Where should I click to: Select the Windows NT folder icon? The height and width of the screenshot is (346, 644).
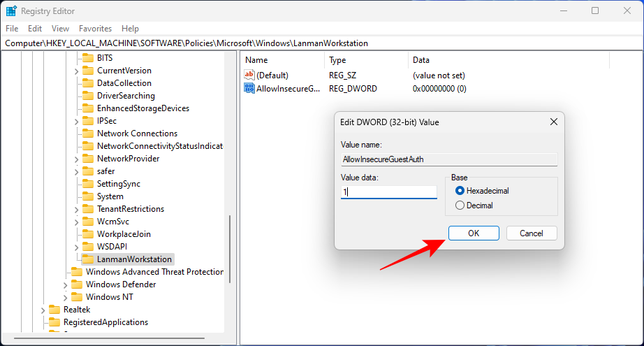point(77,297)
